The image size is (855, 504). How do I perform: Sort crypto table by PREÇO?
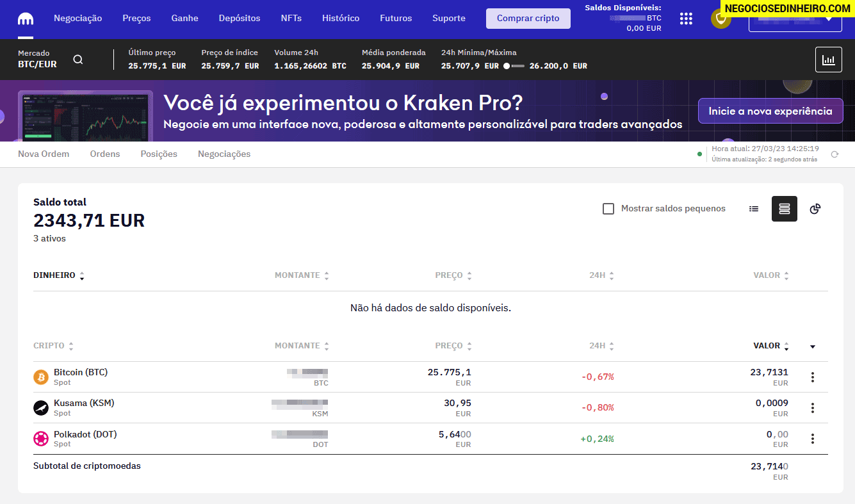(453, 346)
